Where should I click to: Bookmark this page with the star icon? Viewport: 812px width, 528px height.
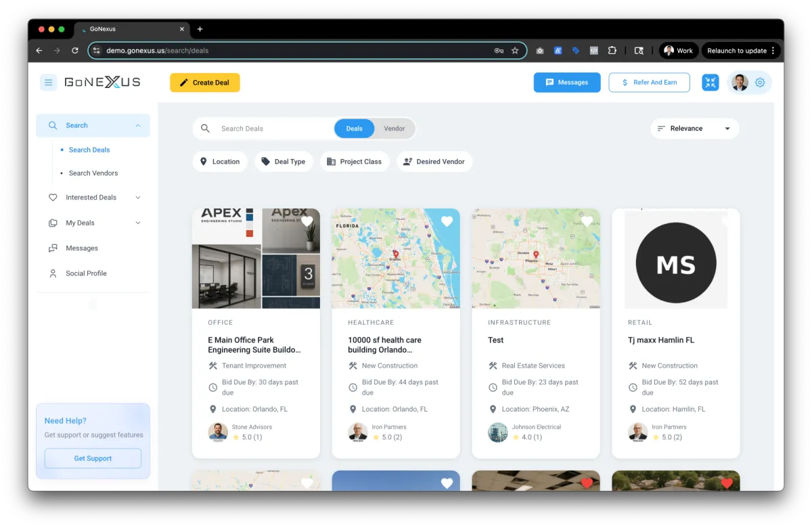click(515, 51)
